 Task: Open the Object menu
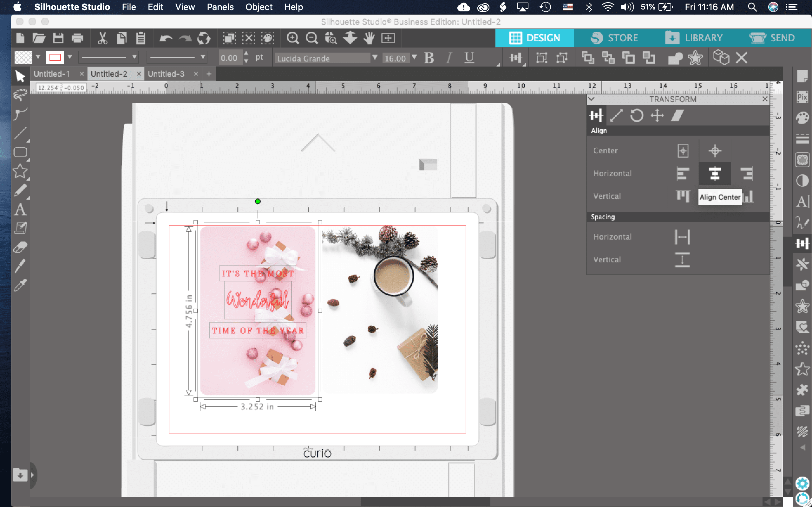(259, 7)
